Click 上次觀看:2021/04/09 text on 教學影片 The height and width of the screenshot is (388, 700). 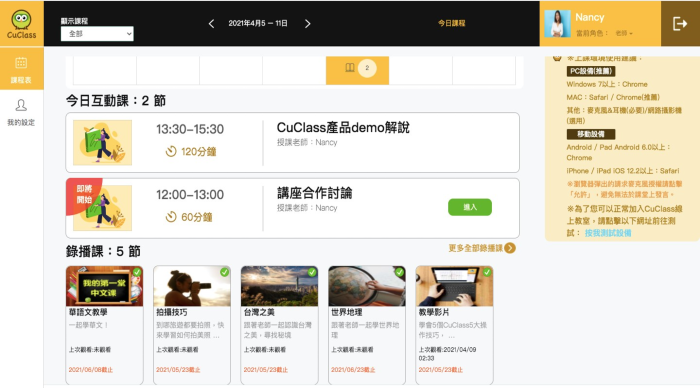[x=447, y=354]
